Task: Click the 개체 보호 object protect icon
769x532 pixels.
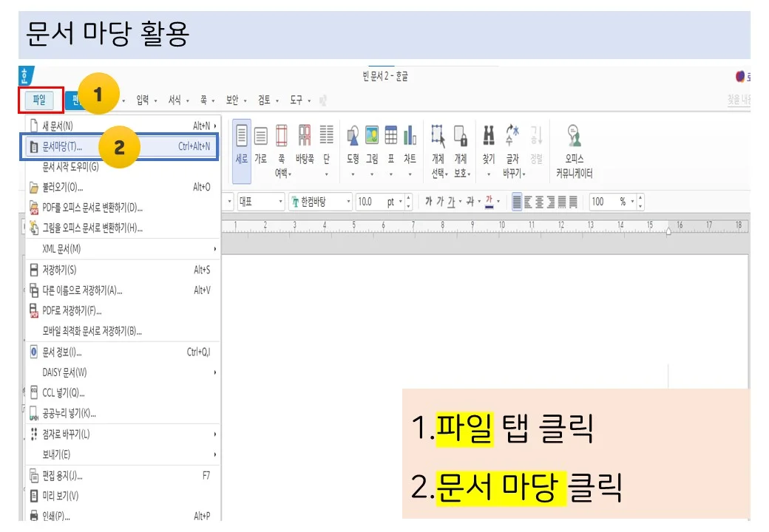Action: 461,150
